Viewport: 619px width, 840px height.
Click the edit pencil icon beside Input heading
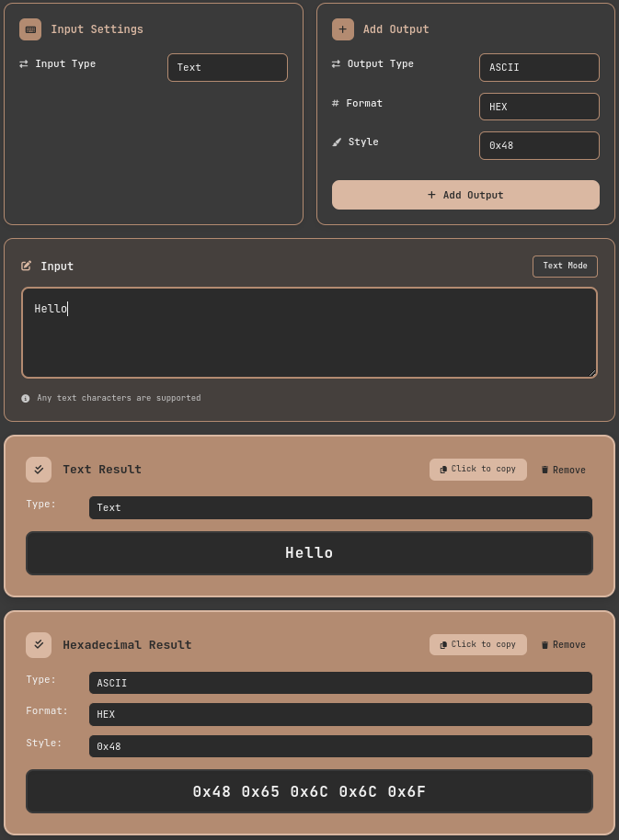click(26, 266)
